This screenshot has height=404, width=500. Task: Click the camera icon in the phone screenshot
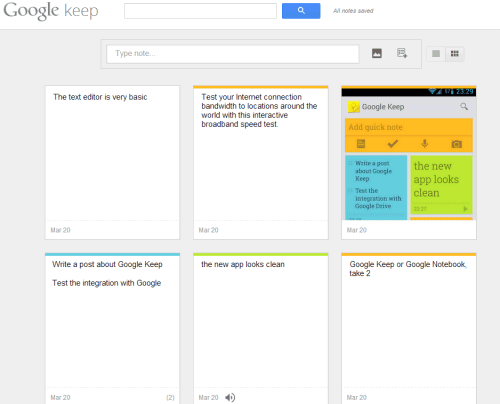tap(457, 144)
